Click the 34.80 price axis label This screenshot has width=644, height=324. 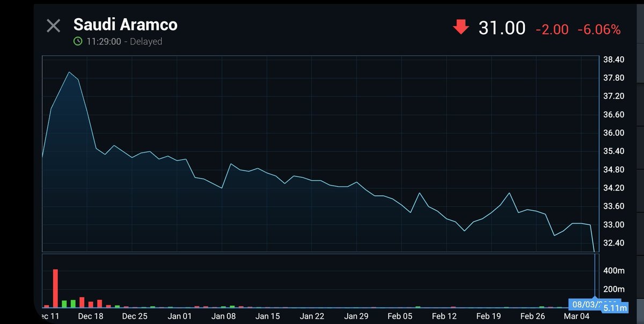[613, 170]
